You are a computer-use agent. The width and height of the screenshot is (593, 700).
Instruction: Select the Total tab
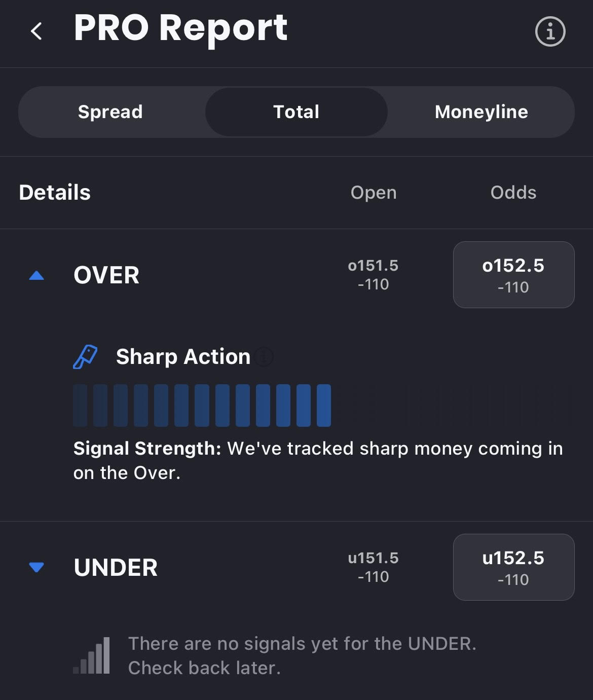[296, 112]
